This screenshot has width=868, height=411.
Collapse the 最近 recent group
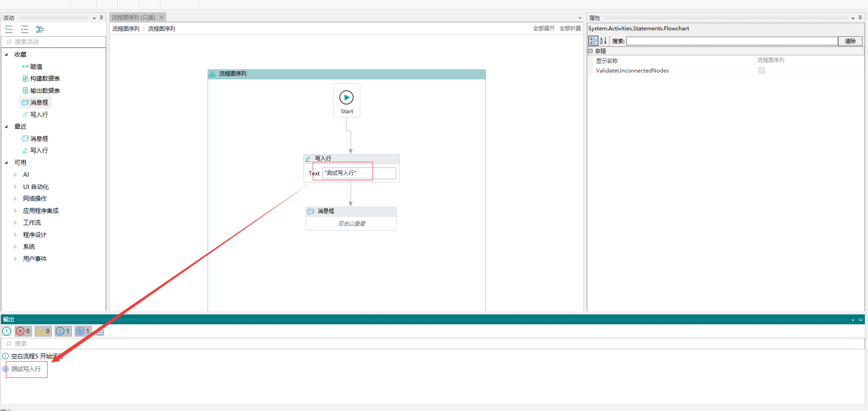tap(6, 126)
